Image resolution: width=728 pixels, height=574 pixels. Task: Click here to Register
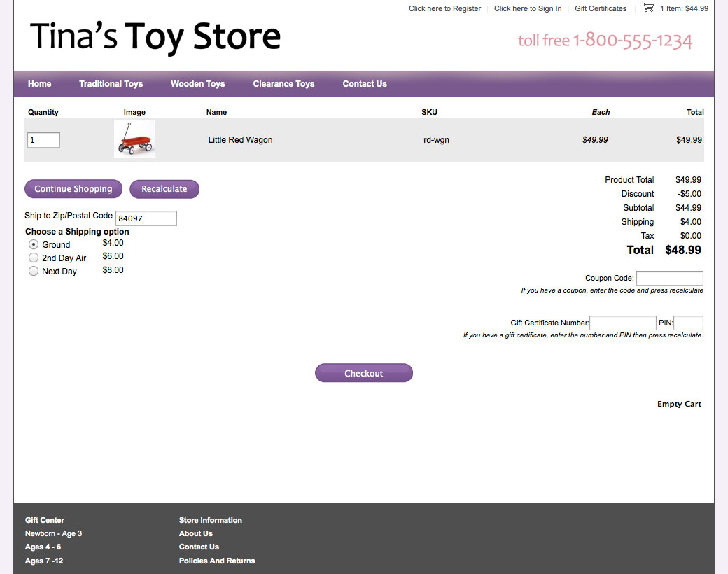(x=444, y=8)
